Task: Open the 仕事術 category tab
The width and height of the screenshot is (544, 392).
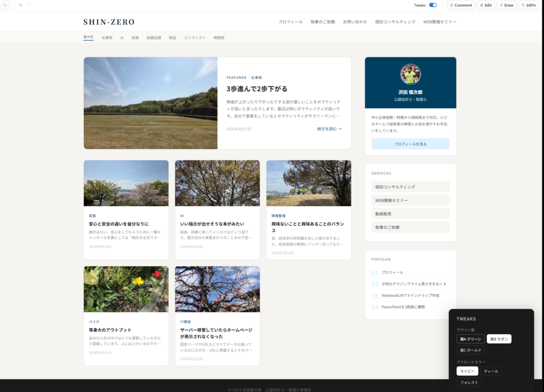Action: (107, 38)
